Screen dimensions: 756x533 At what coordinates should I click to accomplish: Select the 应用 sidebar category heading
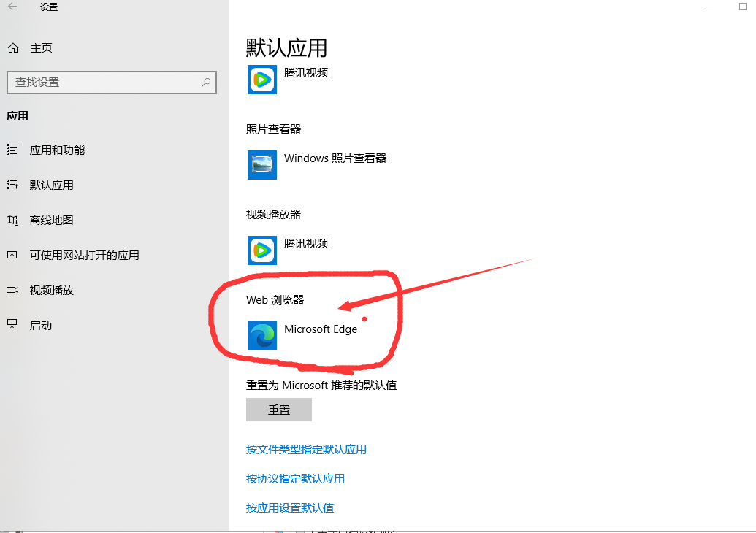[18, 115]
